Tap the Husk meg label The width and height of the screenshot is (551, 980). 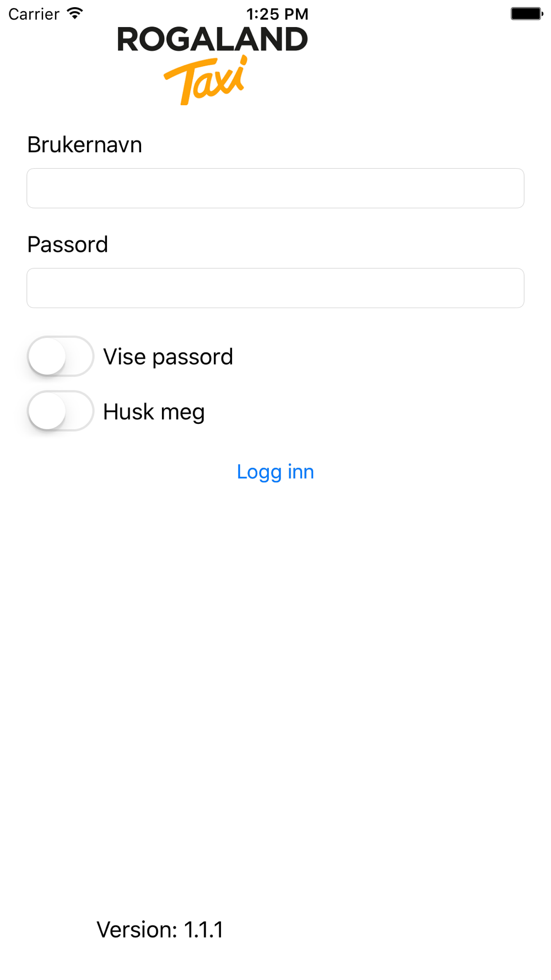click(154, 412)
